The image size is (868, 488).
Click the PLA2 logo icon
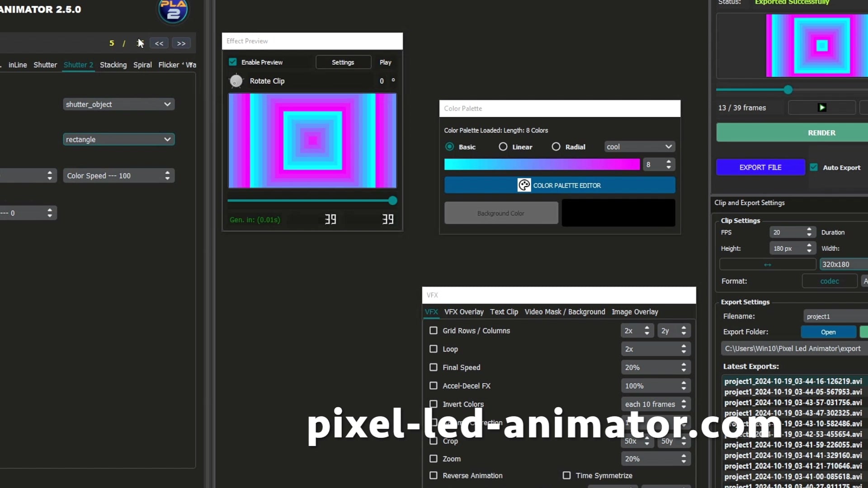(x=173, y=11)
